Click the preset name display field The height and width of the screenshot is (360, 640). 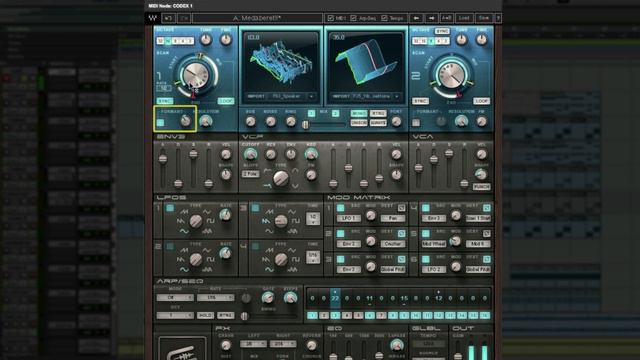257,18
